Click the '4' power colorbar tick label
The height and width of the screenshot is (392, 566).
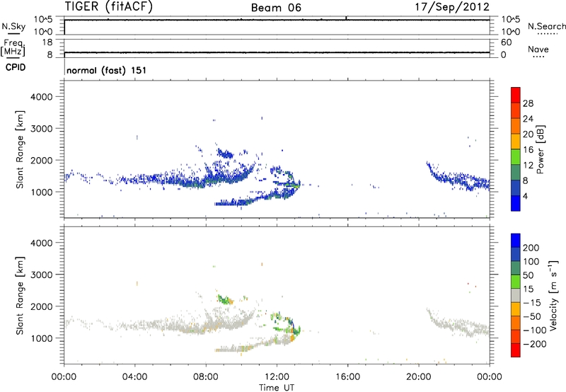pos(525,196)
